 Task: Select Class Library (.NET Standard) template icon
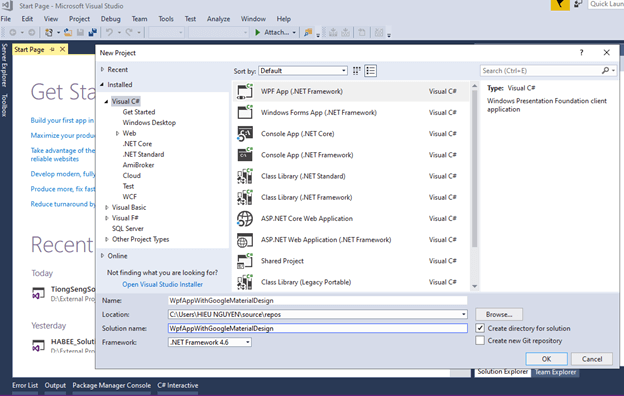(x=245, y=176)
